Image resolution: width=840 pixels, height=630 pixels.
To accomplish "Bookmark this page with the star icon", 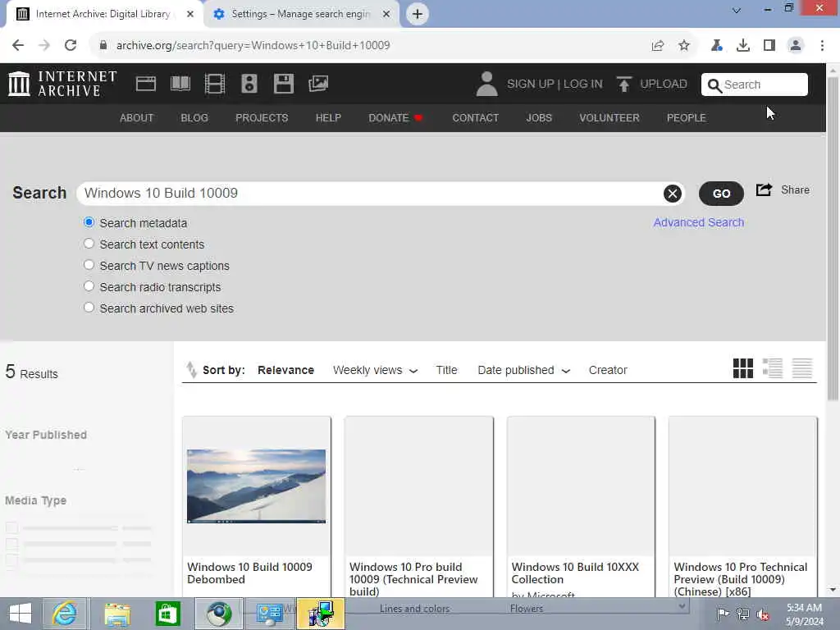I will [x=684, y=45].
